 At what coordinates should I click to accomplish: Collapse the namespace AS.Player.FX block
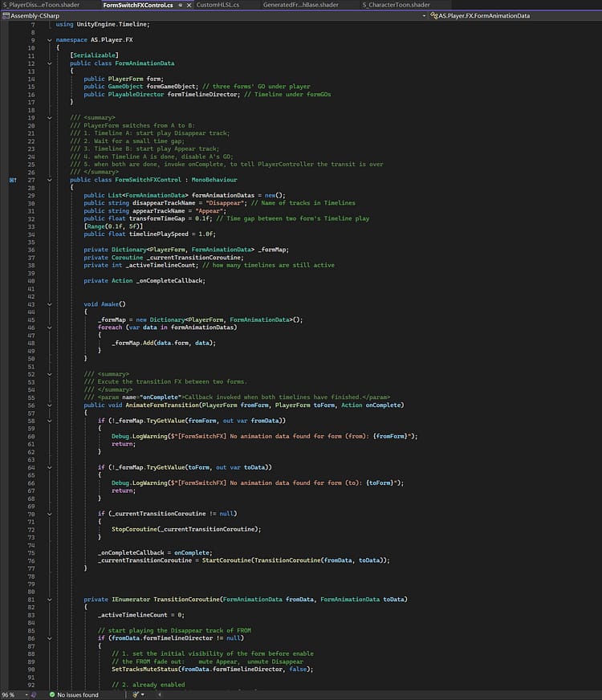[50, 40]
